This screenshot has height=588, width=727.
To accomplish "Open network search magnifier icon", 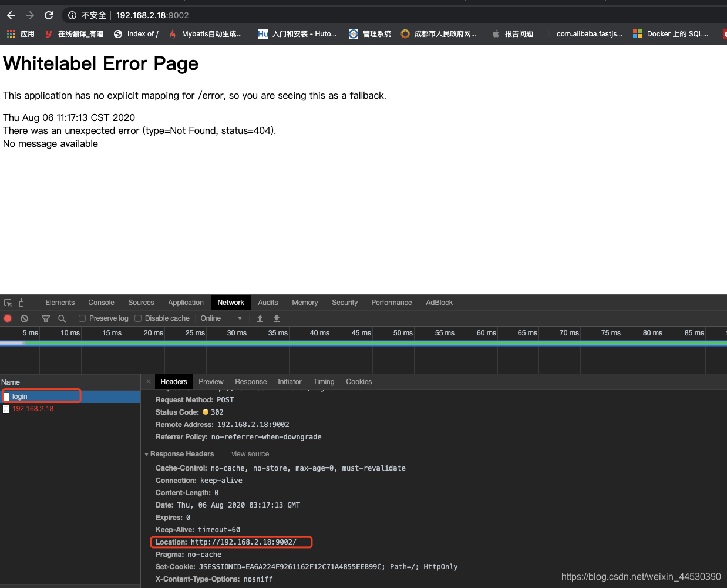I will (62, 318).
